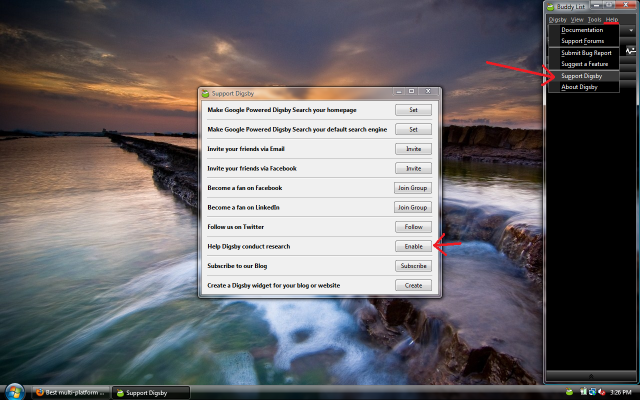640x400 pixels.
Task: Click the activity pulse icon in Buddy List
Action: 630,51
